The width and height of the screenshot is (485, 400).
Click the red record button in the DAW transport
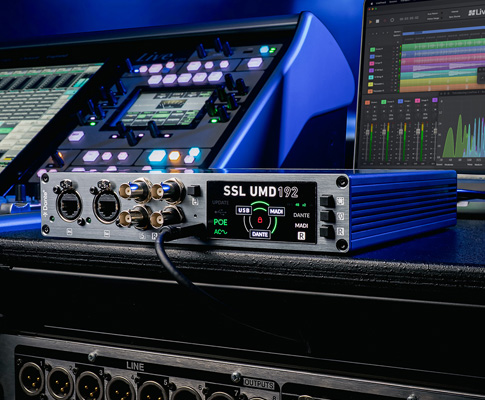[x=385, y=20]
